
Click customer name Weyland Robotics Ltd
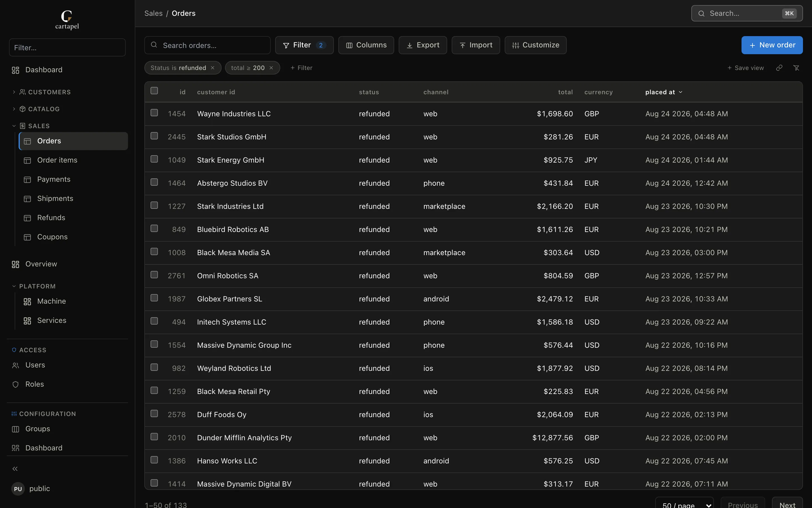click(234, 368)
